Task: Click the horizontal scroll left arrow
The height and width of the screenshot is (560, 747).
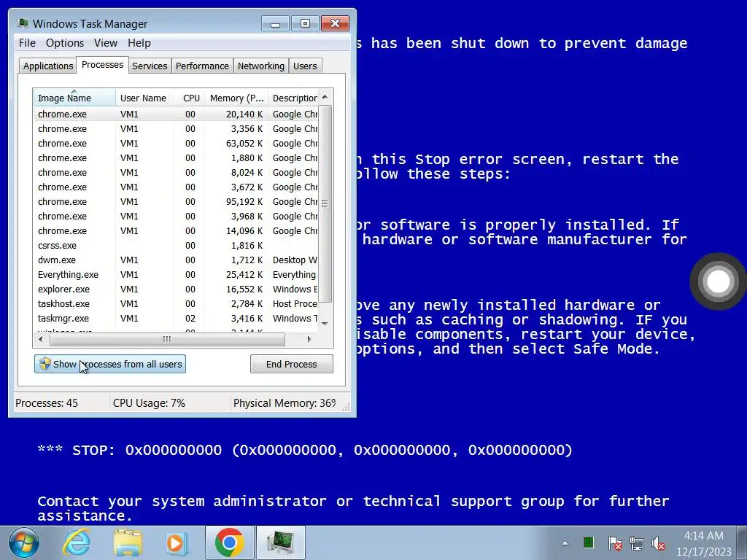Action: click(41, 340)
